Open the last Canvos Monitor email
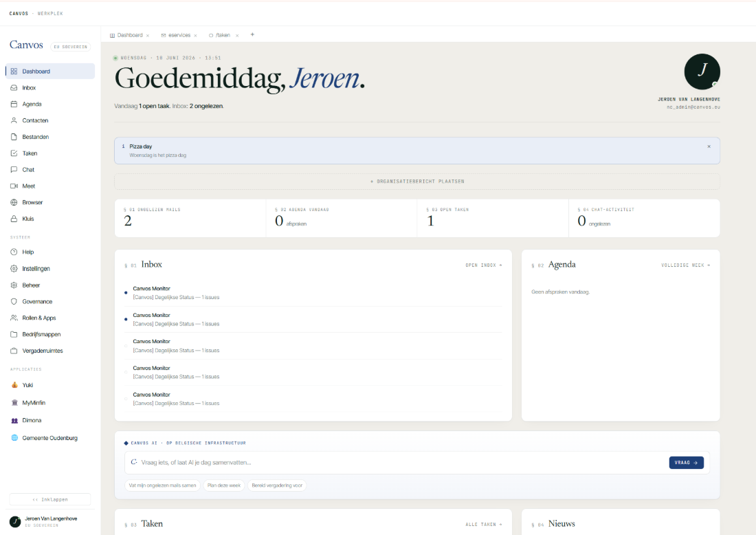The image size is (756, 535). 313,399
